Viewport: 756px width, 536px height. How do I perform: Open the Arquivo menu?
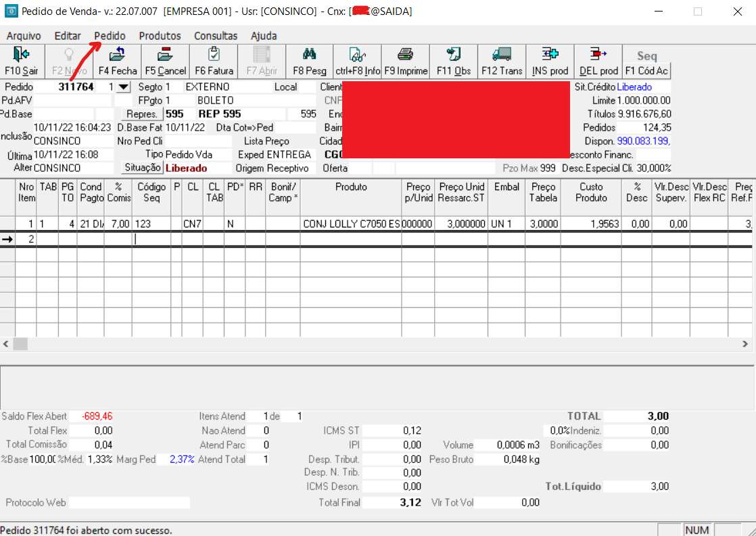[x=24, y=36]
